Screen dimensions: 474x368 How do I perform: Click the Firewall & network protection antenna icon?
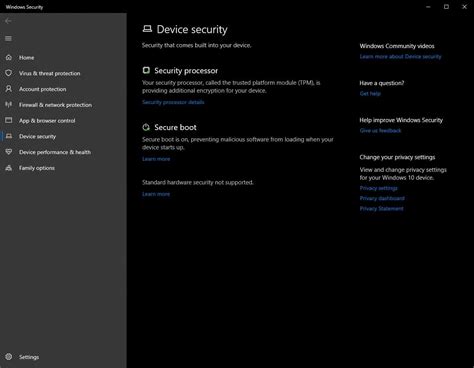(9, 105)
